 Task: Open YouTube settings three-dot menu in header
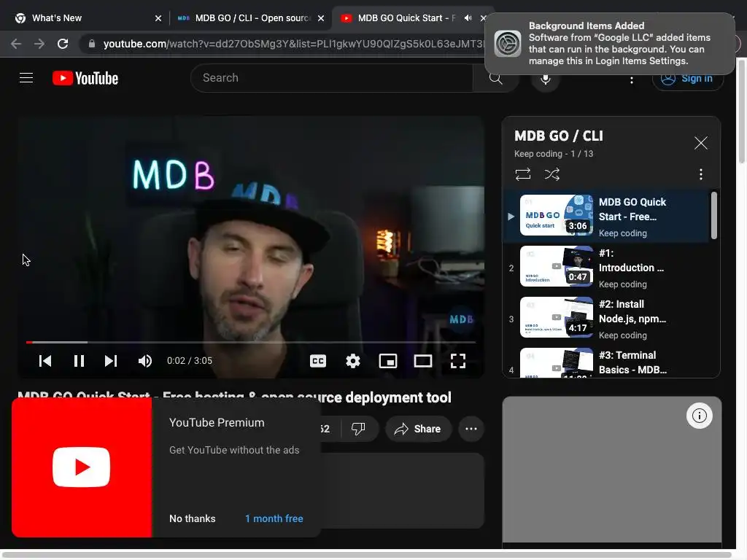click(632, 79)
